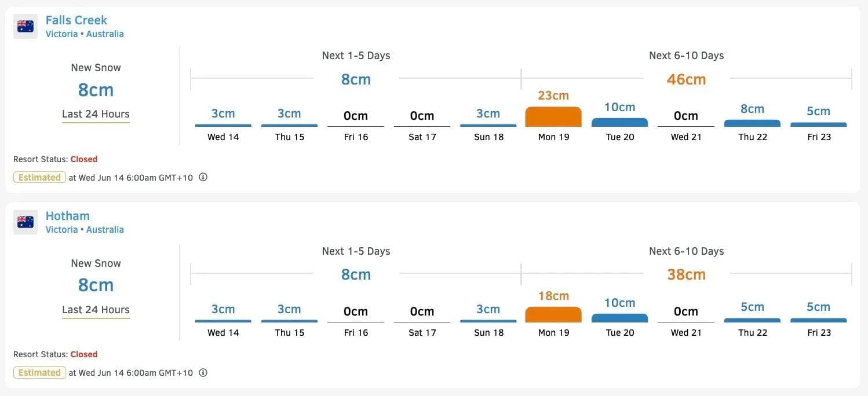Open the Hotham resort link
Screen dimensions: 868x396
pos(68,216)
